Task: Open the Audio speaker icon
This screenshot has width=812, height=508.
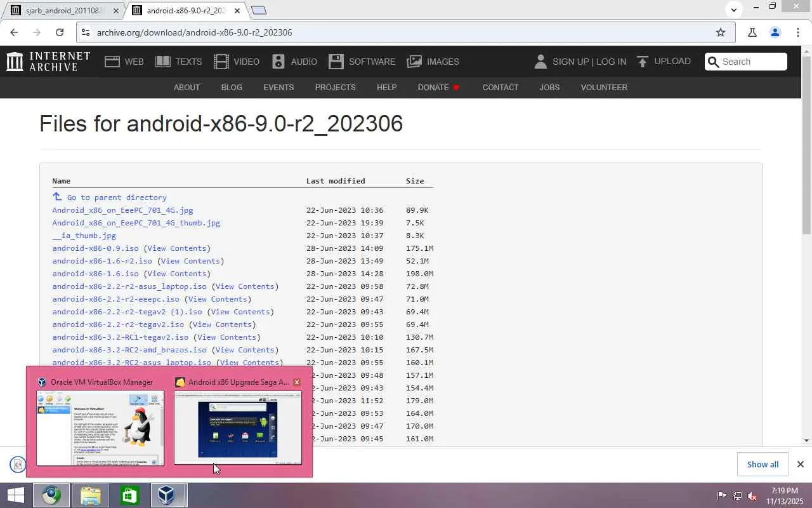Action: (x=278, y=62)
